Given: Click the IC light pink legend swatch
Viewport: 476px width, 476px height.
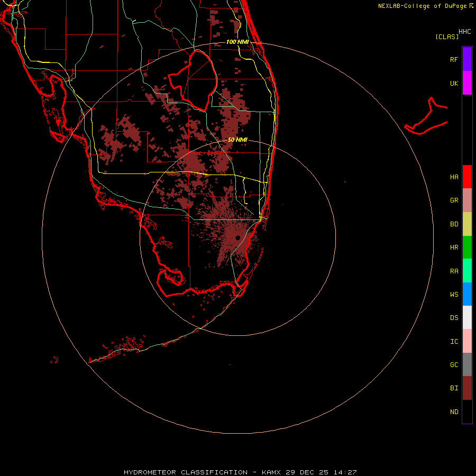Looking at the screenshot, I should tap(467, 341).
